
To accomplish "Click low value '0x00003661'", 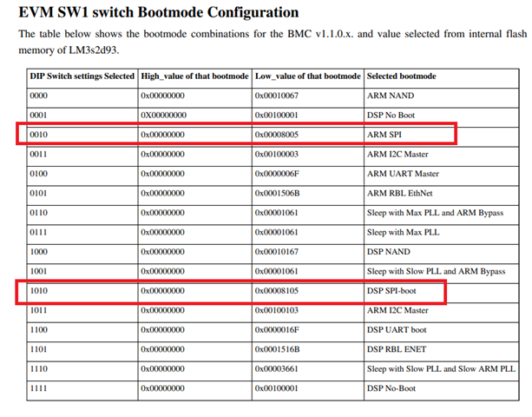I will (277, 369).
